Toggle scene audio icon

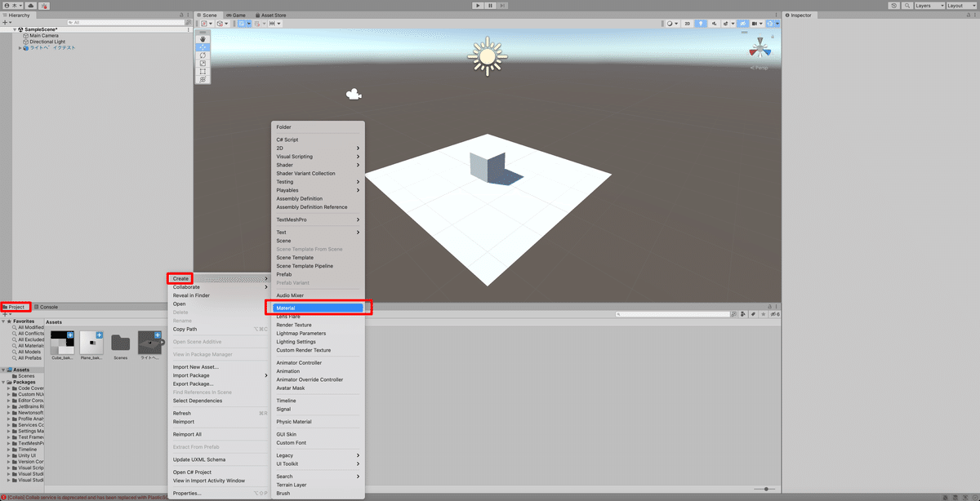point(712,24)
